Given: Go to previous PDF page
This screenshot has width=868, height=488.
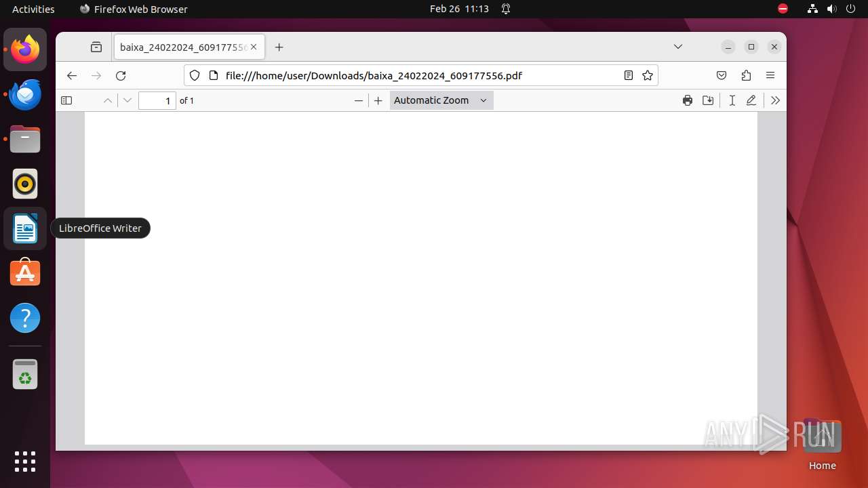Looking at the screenshot, I should (x=107, y=100).
